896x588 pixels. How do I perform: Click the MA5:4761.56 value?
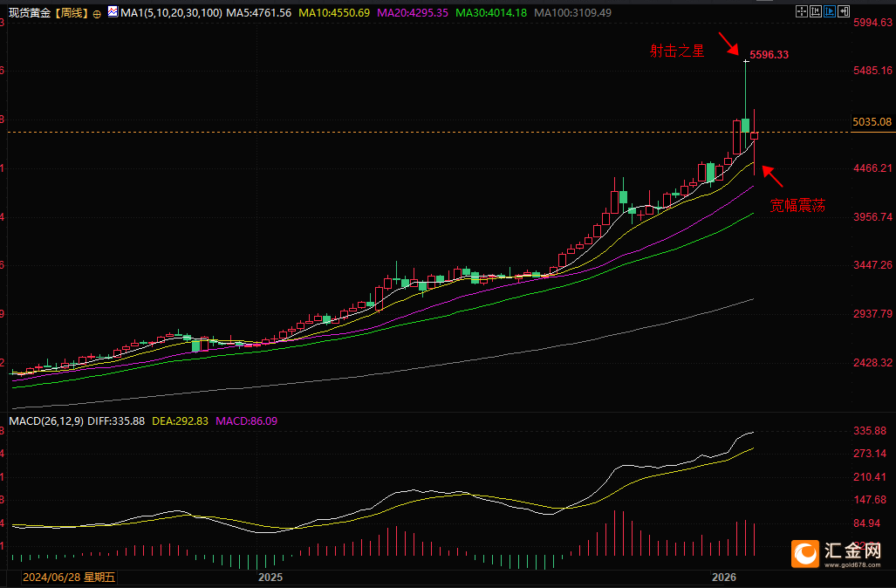259,12
